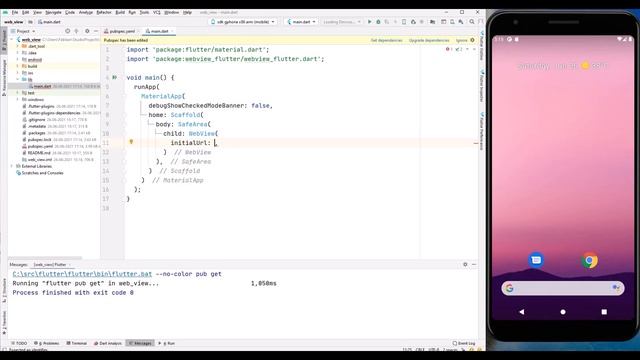Open the Run tool window tab
This screenshot has height=360, width=640.
pyautogui.click(x=167, y=343)
